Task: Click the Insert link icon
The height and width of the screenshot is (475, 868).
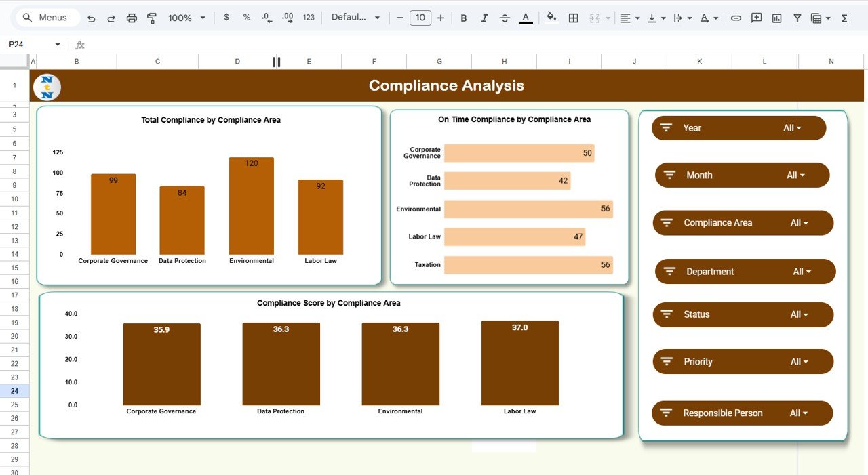Action: point(736,18)
